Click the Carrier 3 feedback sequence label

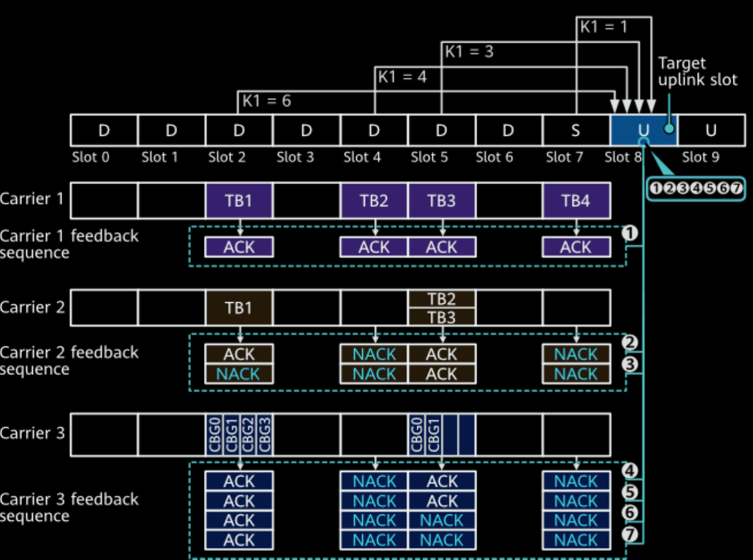69,507
